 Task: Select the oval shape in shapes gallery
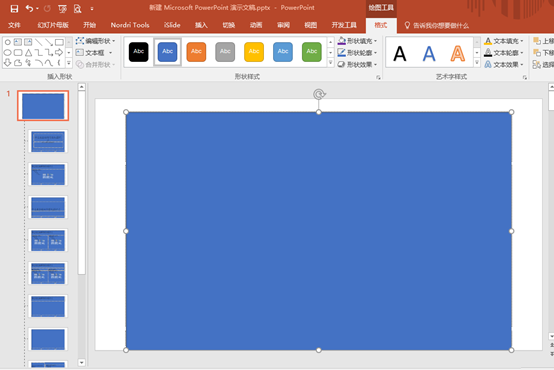7,53
